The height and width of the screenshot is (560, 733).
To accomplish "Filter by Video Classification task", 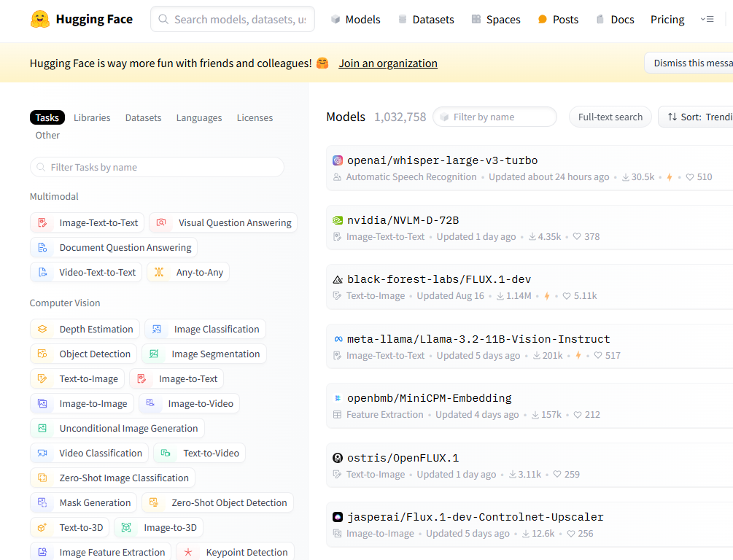I will (89, 453).
